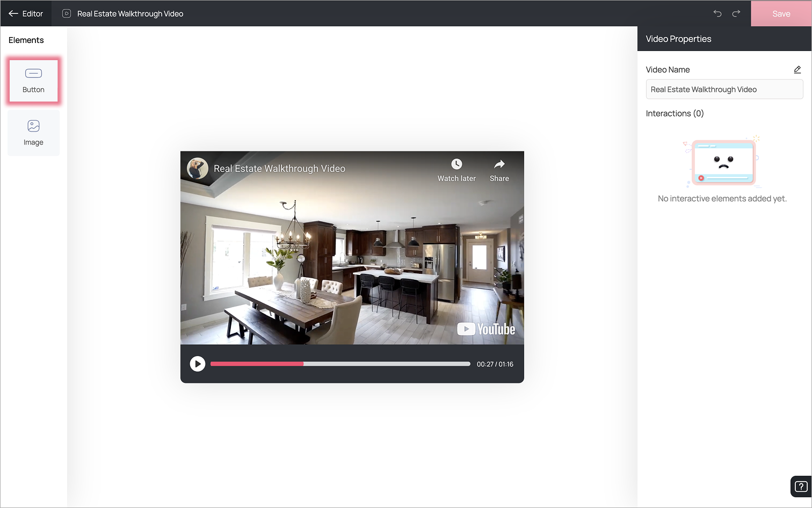Screen dimensions: 812x508
Task: Click the video preview frame
Action: click(352, 248)
